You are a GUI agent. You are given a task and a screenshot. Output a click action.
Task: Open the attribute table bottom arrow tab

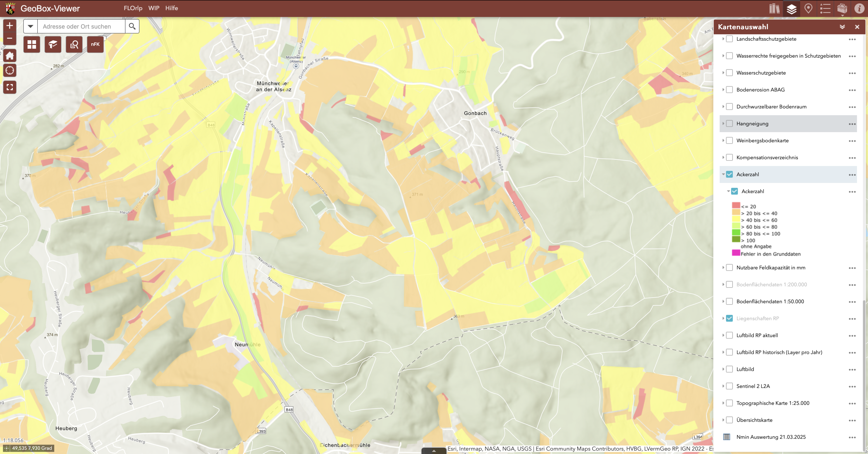434,451
